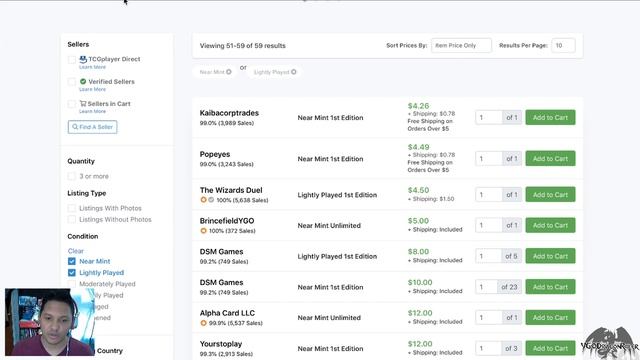Screen dimensions: 640x360
Task: Tick the Sellers in Cart checkbox
Action: (72, 104)
